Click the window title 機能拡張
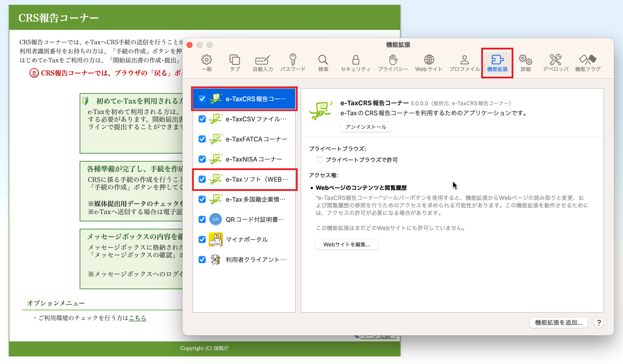 398,45
